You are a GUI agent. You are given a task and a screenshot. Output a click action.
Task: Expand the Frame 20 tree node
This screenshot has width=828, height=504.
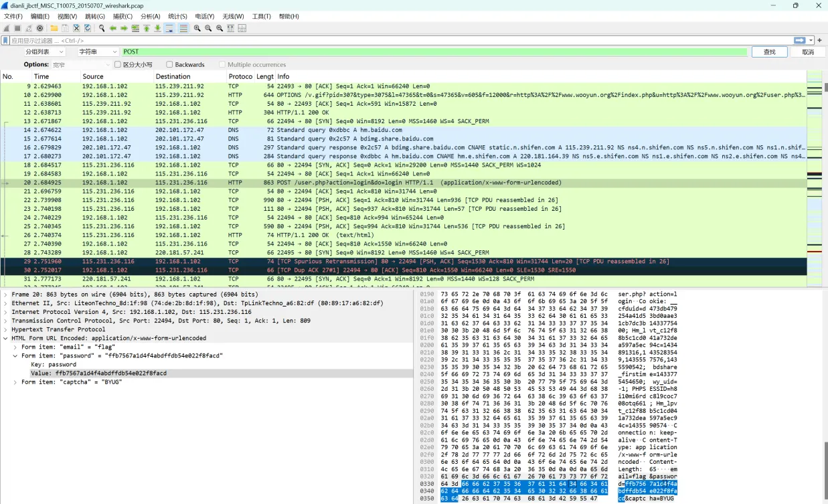click(x=5, y=295)
